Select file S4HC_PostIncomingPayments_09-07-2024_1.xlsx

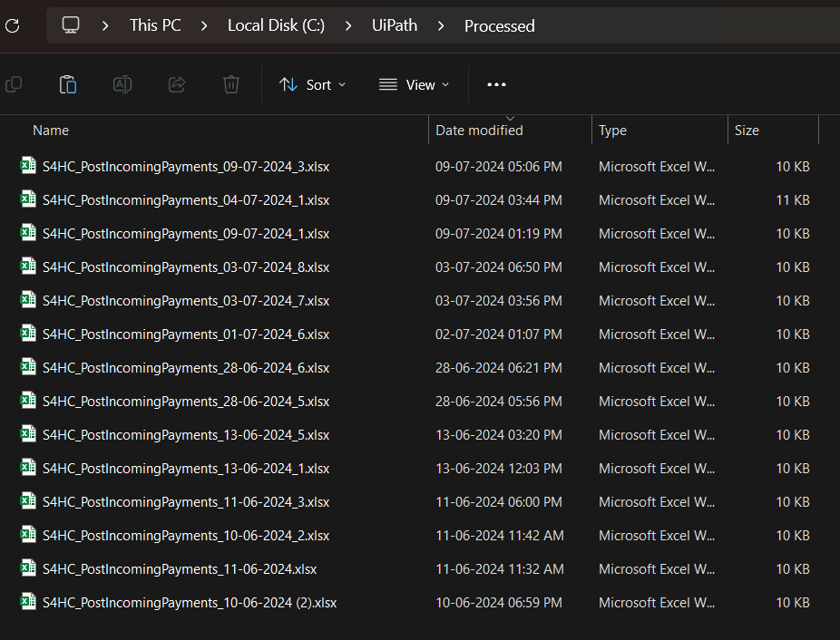coord(186,234)
